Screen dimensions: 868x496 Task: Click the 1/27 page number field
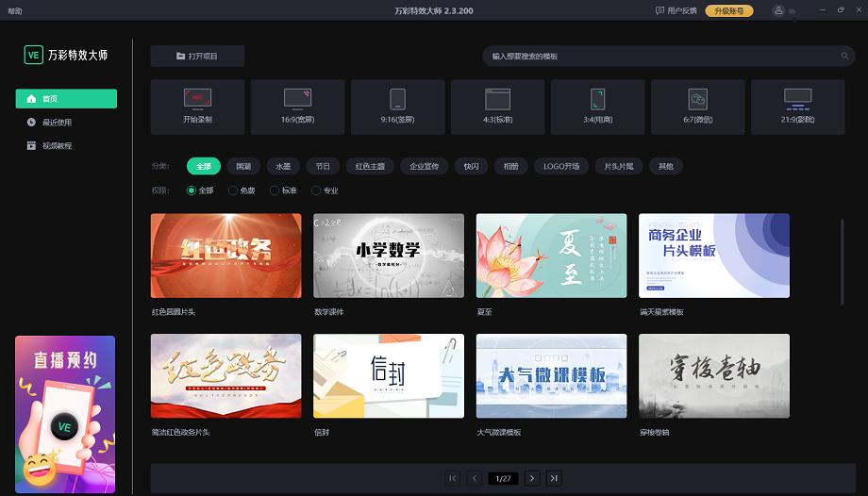(503, 478)
